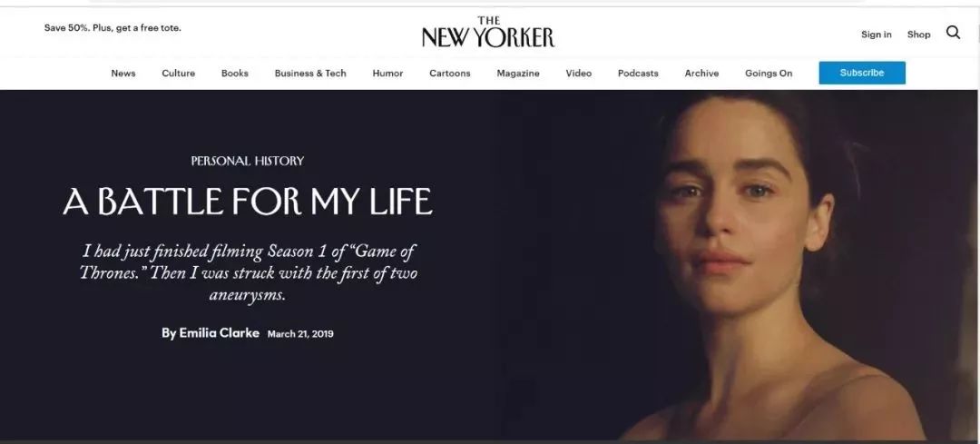The image size is (980, 444).
Task: Go to the Books section
Action: (234, 74)
